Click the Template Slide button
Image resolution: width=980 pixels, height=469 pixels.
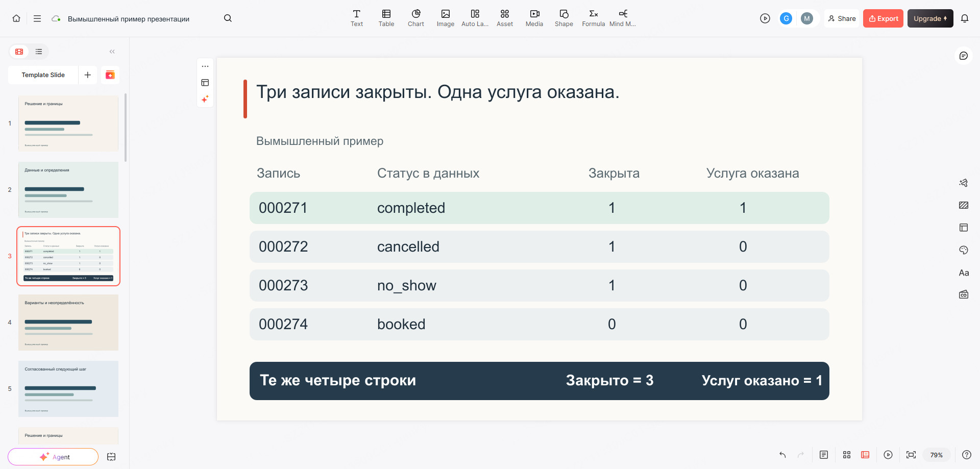click(43, 75)
